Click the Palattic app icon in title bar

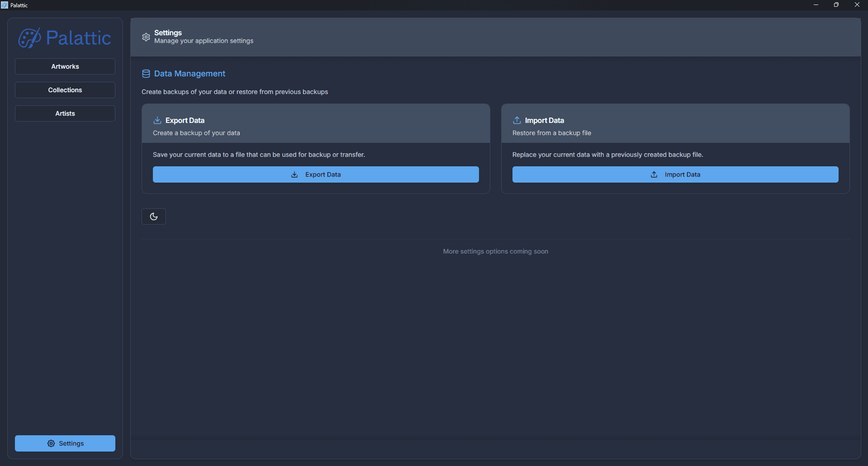pos(5,5)
